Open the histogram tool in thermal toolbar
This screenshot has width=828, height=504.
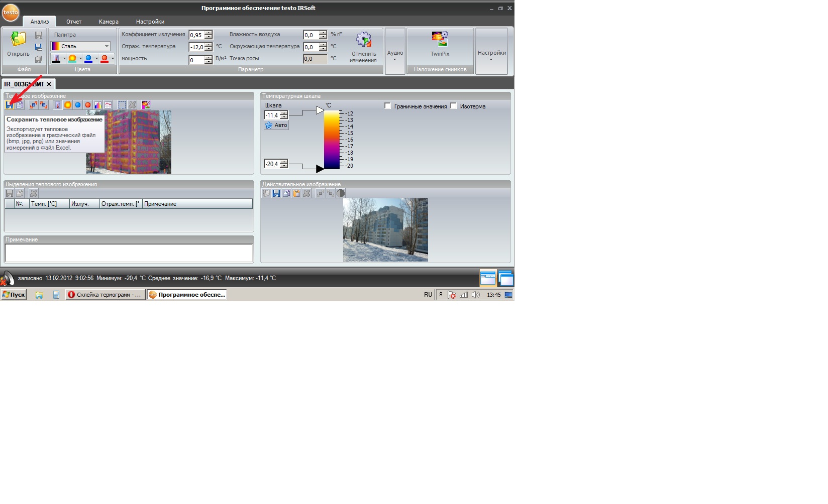tap(98, 105)
